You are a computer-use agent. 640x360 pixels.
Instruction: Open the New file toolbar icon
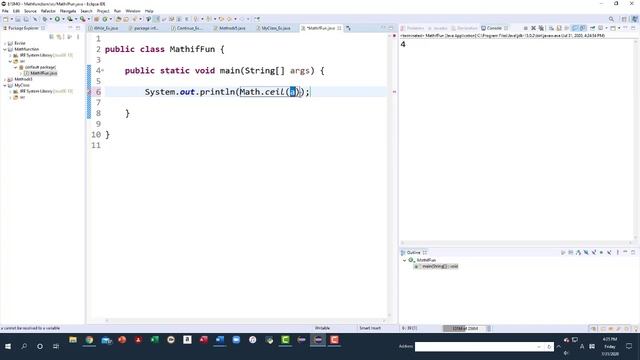[x=6, y=19]
